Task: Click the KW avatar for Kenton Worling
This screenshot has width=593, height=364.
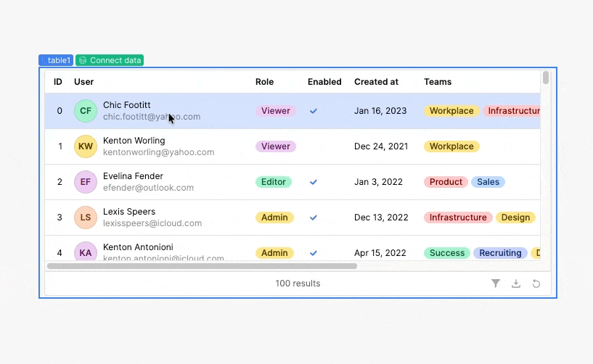Action: pyautogui.click(x=86, y=146)
